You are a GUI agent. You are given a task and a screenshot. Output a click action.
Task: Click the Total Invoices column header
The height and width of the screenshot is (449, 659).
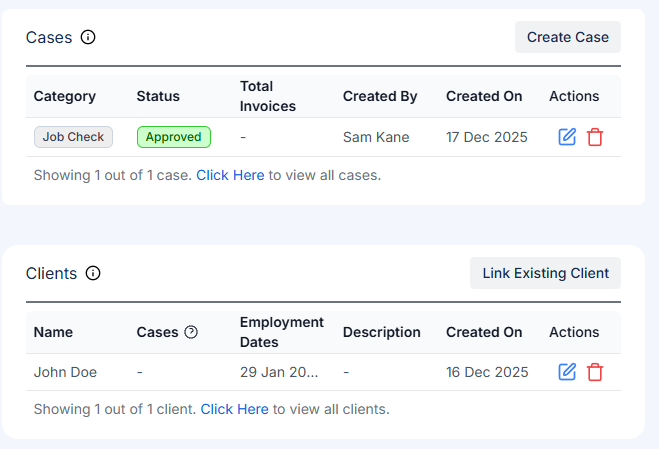click(x=268, y=96)
